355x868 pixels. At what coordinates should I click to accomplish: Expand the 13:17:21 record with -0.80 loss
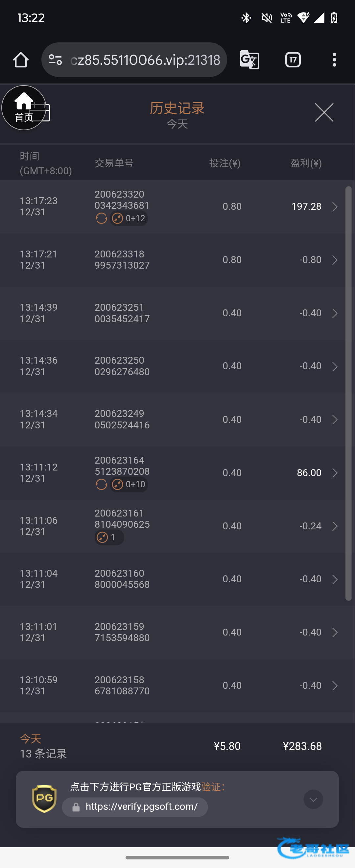coord(334,260)
